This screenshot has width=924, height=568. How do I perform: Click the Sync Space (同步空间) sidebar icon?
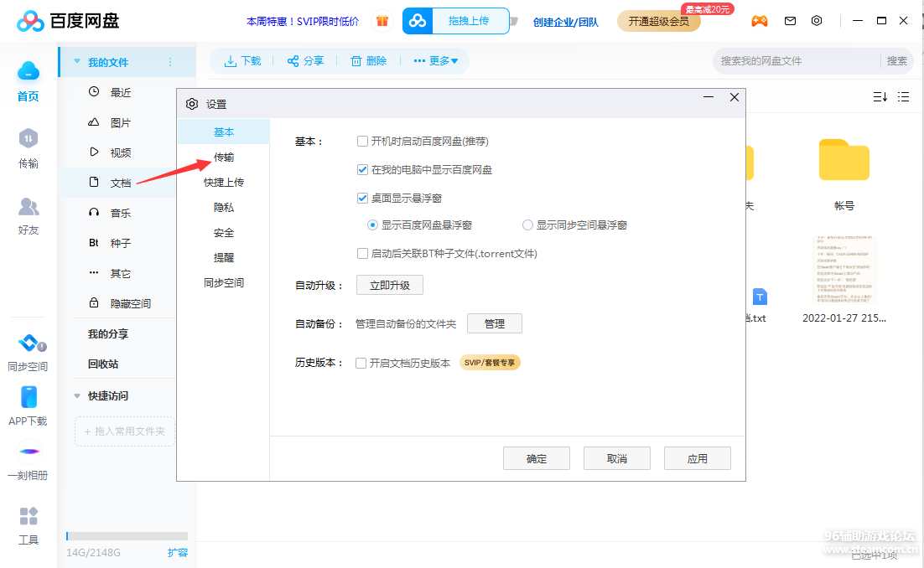coord(29,344)
